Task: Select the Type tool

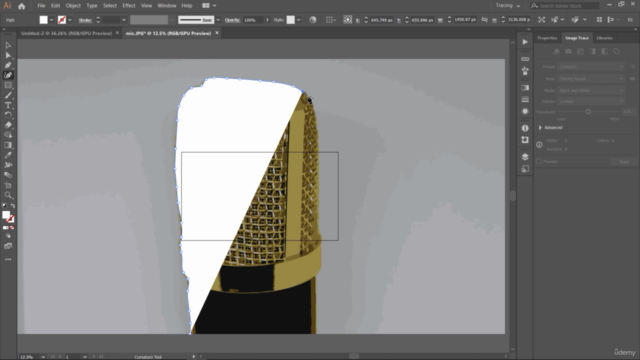Action: pos(8,105)
